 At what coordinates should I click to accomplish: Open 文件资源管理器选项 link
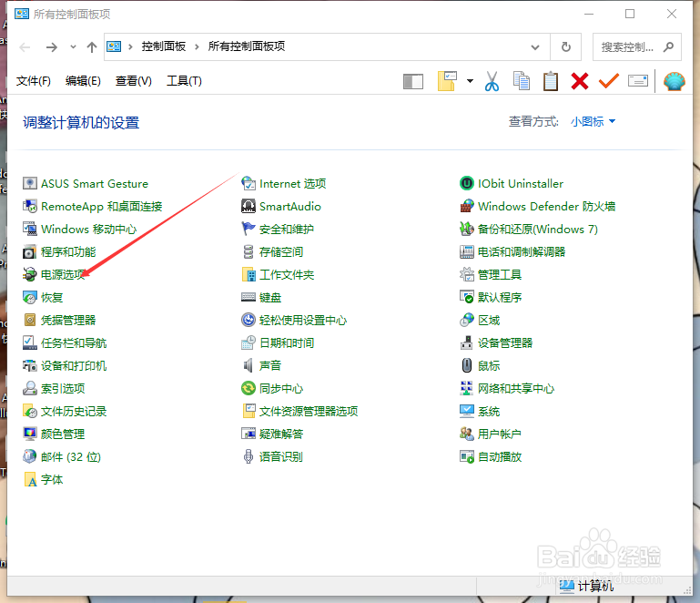coord(309,412)
